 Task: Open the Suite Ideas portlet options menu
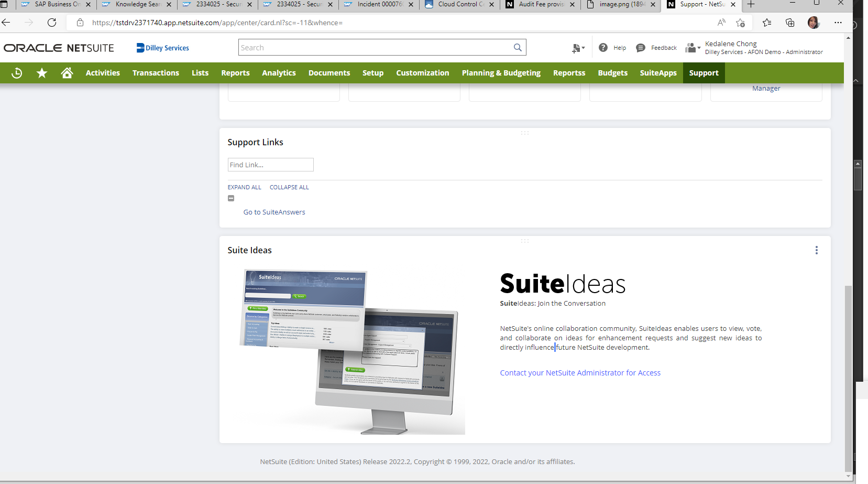(x=816, y=250)
